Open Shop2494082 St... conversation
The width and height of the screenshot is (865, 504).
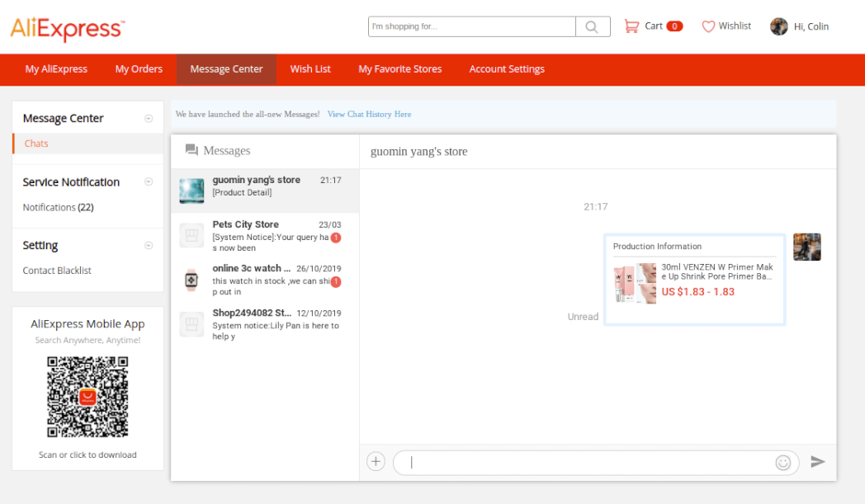265,324
